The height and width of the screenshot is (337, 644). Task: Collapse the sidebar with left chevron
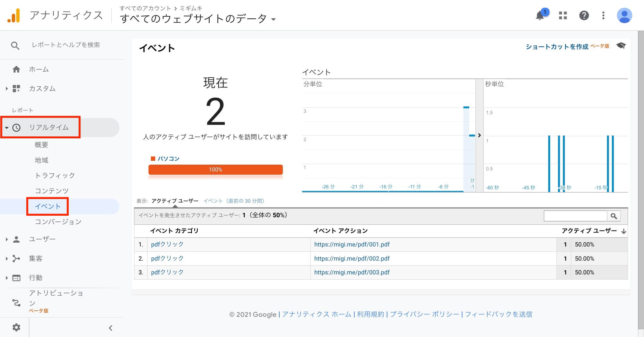tap(110, 328)
